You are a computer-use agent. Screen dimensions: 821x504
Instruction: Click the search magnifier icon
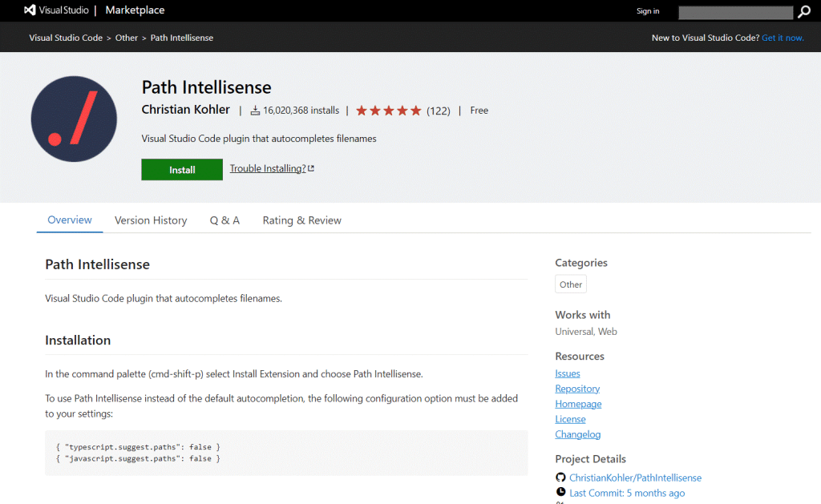pos(803,12)
